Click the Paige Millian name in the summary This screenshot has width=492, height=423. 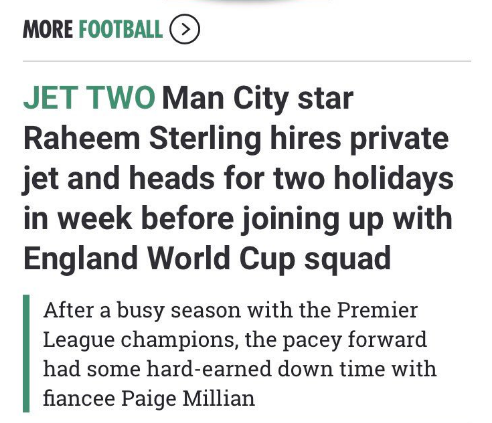click(x=188, y=399)
